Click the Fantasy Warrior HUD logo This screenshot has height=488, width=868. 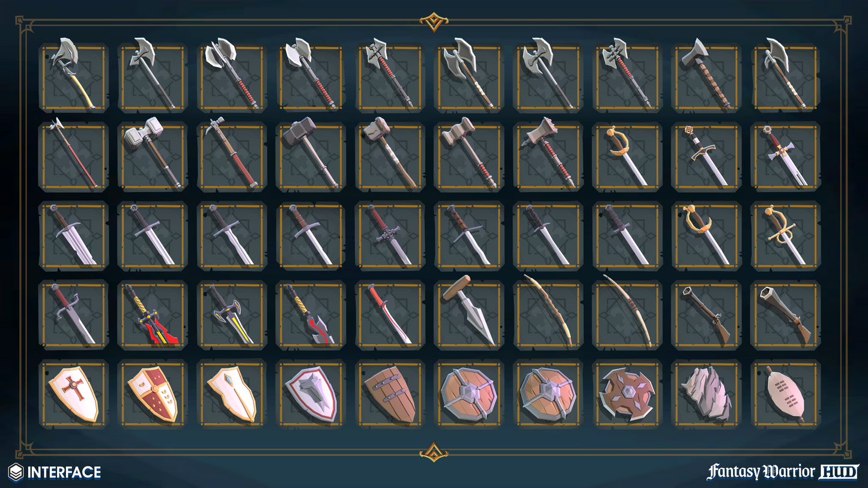[x=783, y=472]
